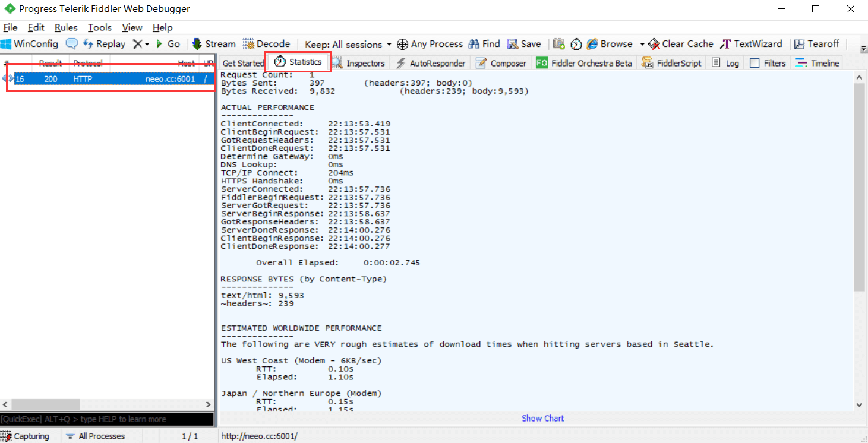Open the TextWizard tool
This screenshot has width=868, height=443.
tap(751, 44)
